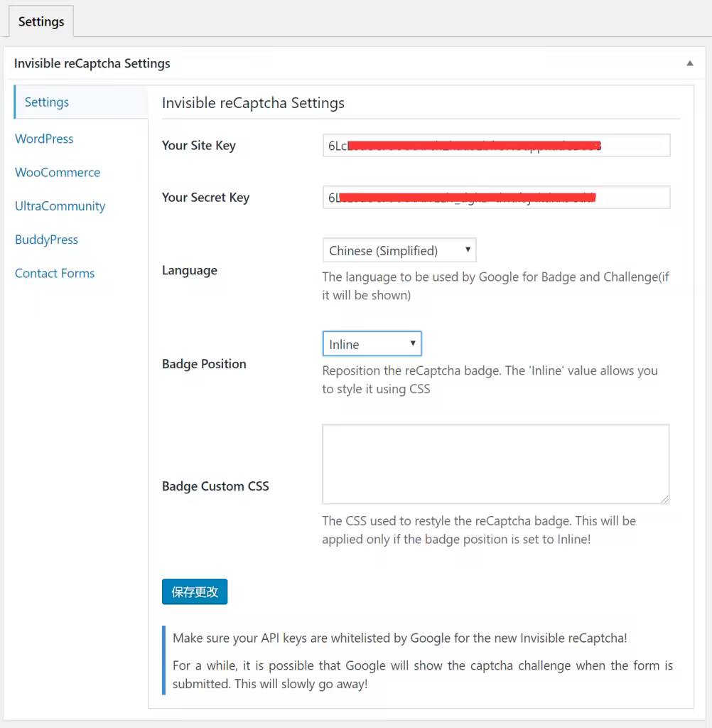Click the 保存更改 save button

(x=195, y=591)
